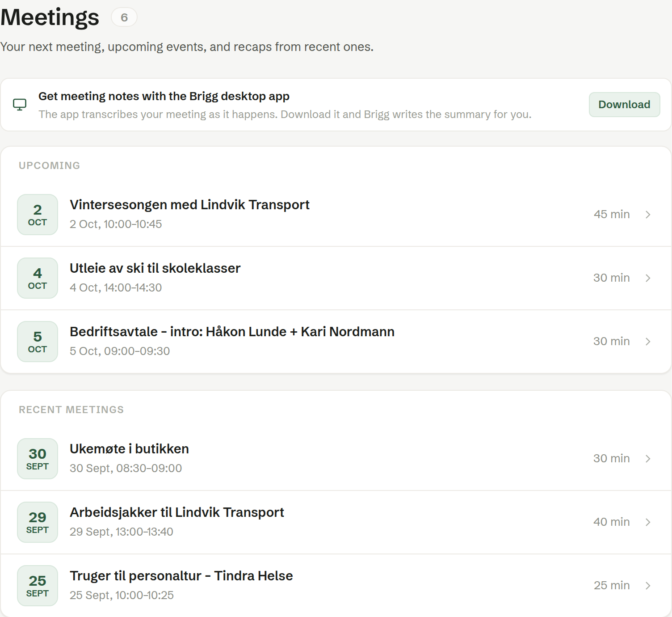
Task: Expand chevron for Utleie av ski til skoleklasser
Action: [648, 278]
